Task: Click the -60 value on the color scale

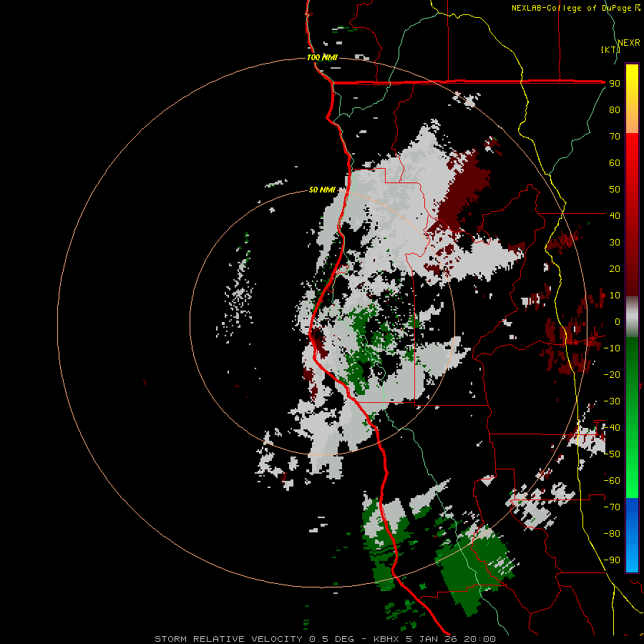Action: click(x=612, y=481)
